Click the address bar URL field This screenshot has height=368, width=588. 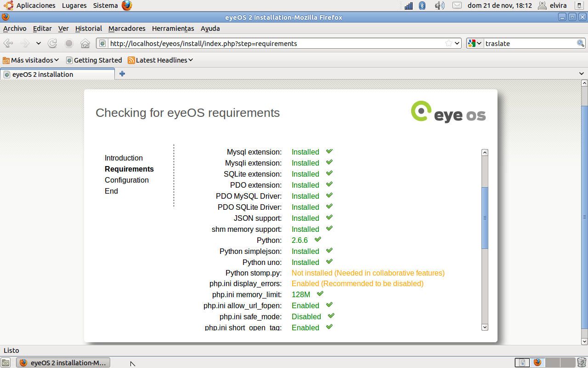pos(278,43)
